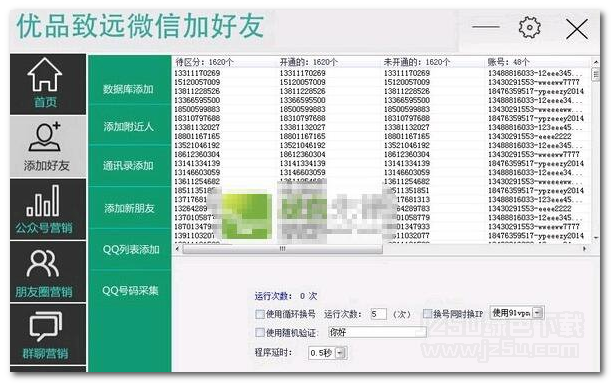Close the app with X icon
Viewport: 611px width, 383px height.
[577, 29]
